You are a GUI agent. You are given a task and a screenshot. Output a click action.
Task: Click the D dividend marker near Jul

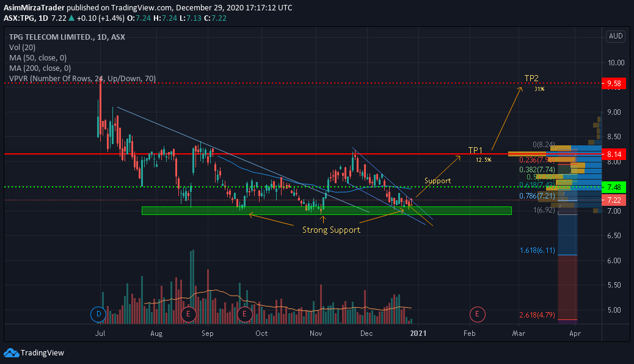(x=98, y=315)
